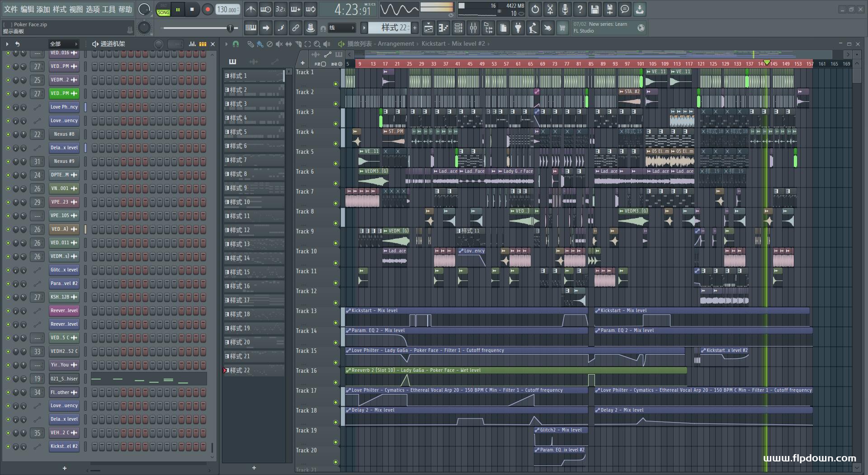Open the 线 snap setting dropdown
The height and width of the screenshot is (475, 868).
(341, 28)
